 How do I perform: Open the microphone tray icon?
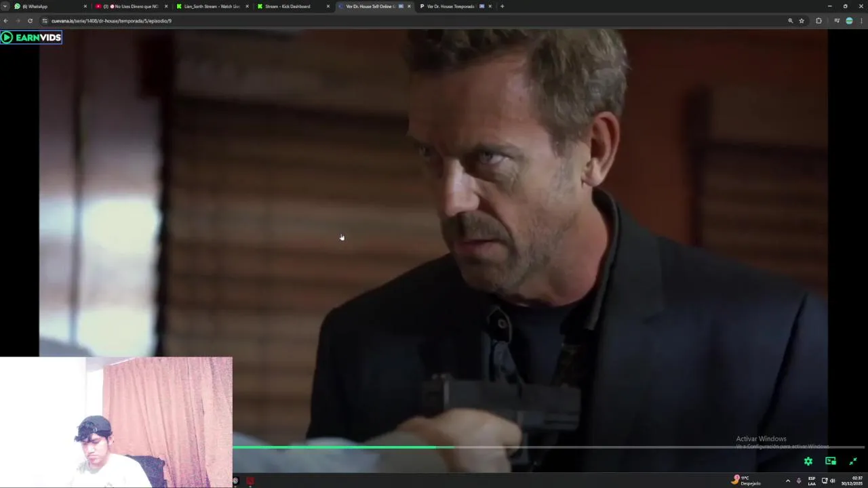(799, 481)
